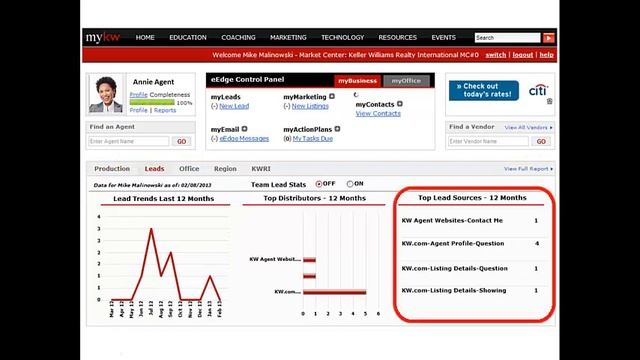Viewport: 640px width, 360px height.
Task: Click the Citi logo
Action: pos(538,90)
